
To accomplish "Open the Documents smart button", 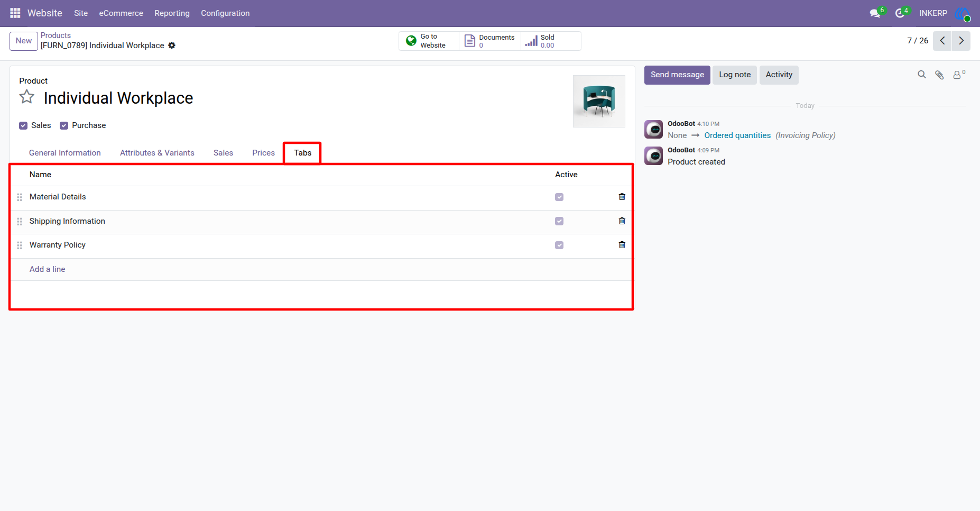I will pos(490,41).
